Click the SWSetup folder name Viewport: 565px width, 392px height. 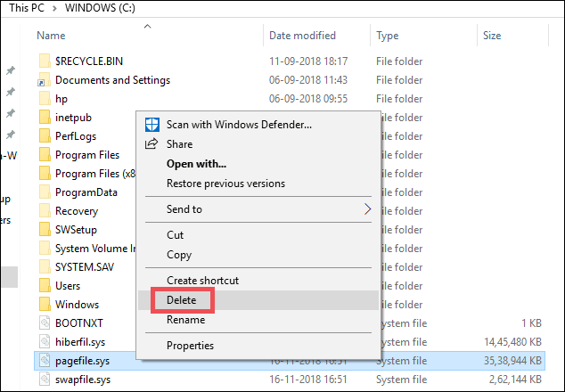click(x=76, y=230)
